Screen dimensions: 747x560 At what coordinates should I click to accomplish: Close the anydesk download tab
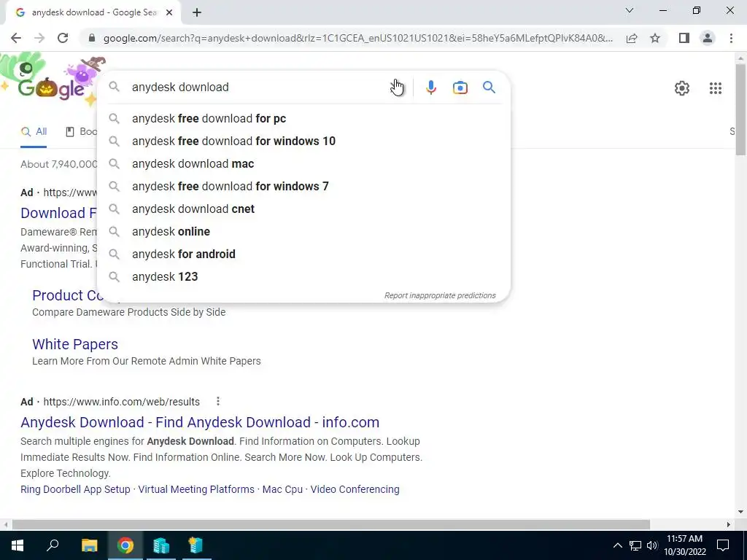(x=169, y=12)
